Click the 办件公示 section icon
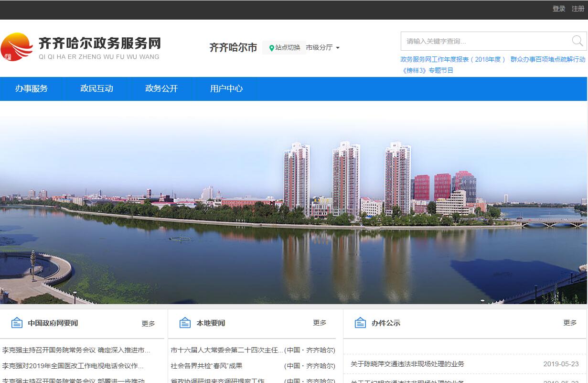Image resolution: width=588 pixels, height=383 pixels. [360, 323]
